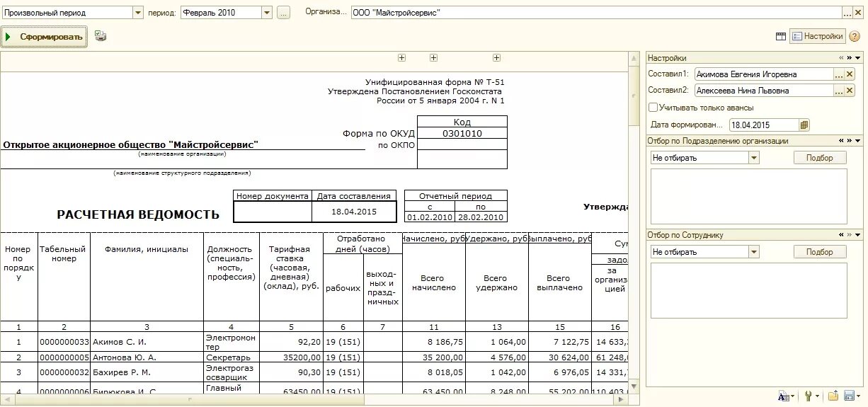Screen dimensions: 868x407
Task: Click left double arrow in Сотруднику filter header
Action: point(841,235)
